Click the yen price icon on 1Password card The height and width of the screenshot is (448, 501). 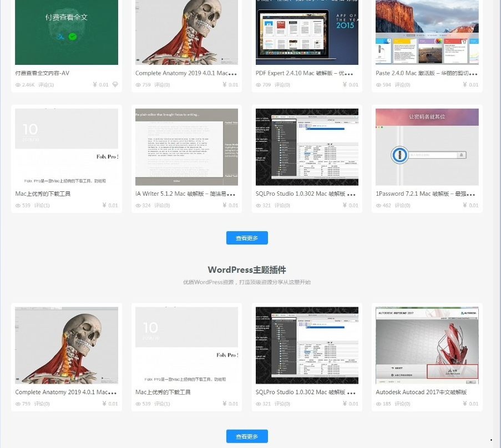465,205
